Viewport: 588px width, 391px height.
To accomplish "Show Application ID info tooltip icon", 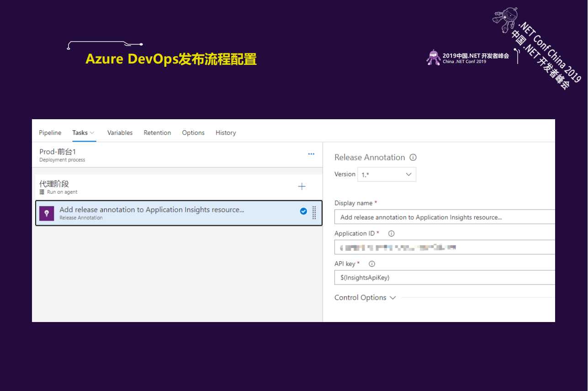I will pyautogui.click(x=391, y=233).
